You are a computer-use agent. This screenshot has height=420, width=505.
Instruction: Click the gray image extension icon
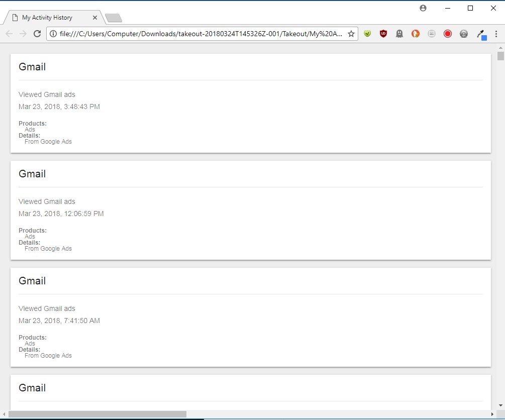432,34
